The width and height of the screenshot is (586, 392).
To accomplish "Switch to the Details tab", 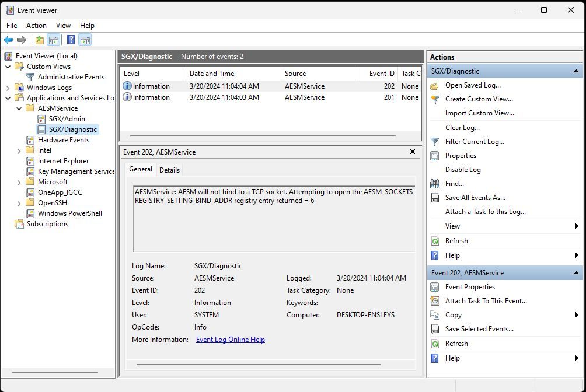I will tap(169, 170).
